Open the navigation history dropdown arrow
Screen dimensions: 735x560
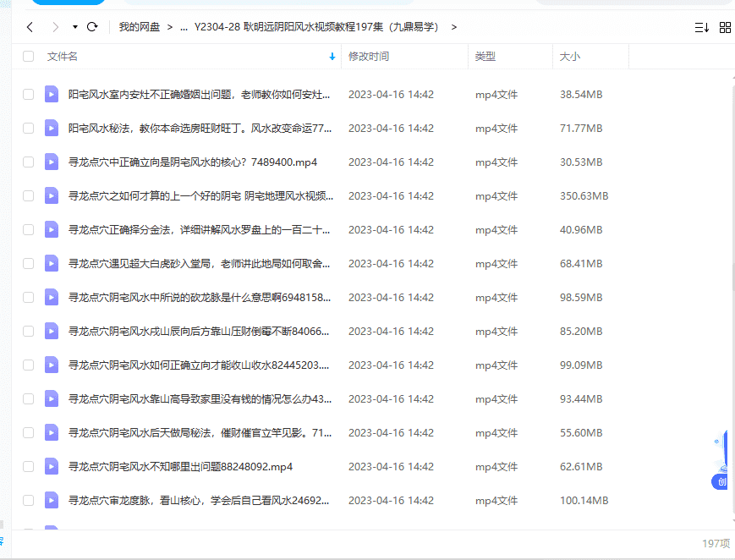pyautogui.click(x=75, y=27)
